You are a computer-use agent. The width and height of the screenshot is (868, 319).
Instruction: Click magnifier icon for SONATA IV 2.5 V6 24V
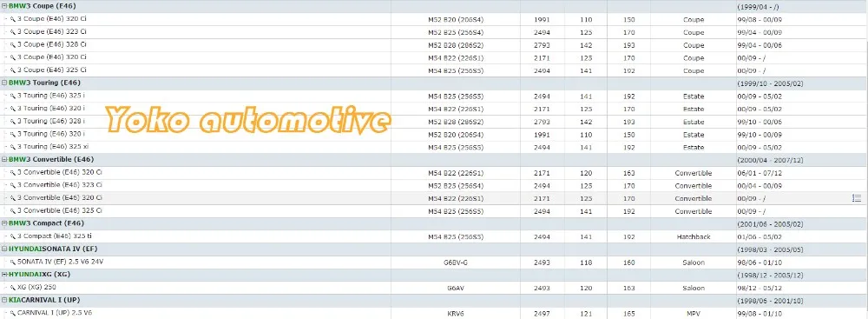(13, 262)
